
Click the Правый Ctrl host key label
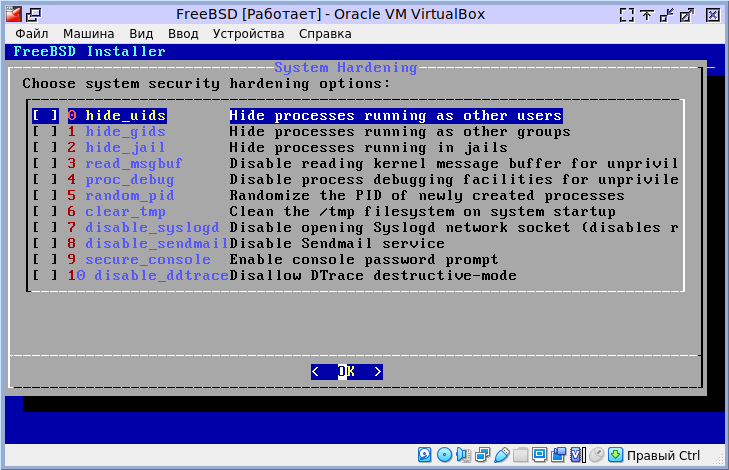(x=663, y=456)
